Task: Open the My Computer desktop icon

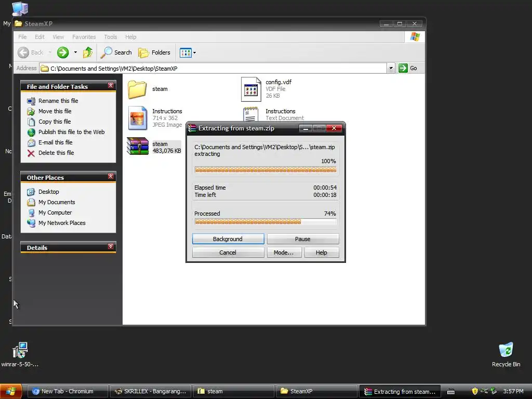Action: (x=20, y=9)
